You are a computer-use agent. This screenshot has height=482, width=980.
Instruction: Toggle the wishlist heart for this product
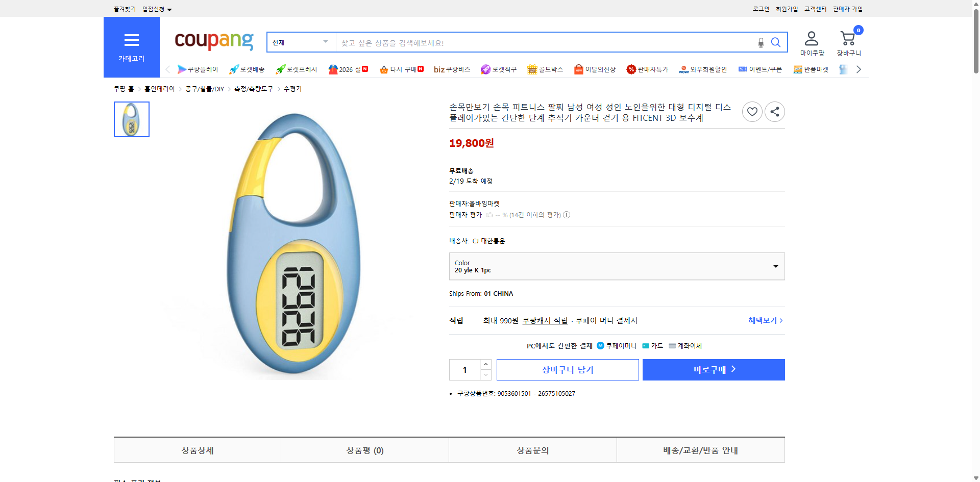752,111
